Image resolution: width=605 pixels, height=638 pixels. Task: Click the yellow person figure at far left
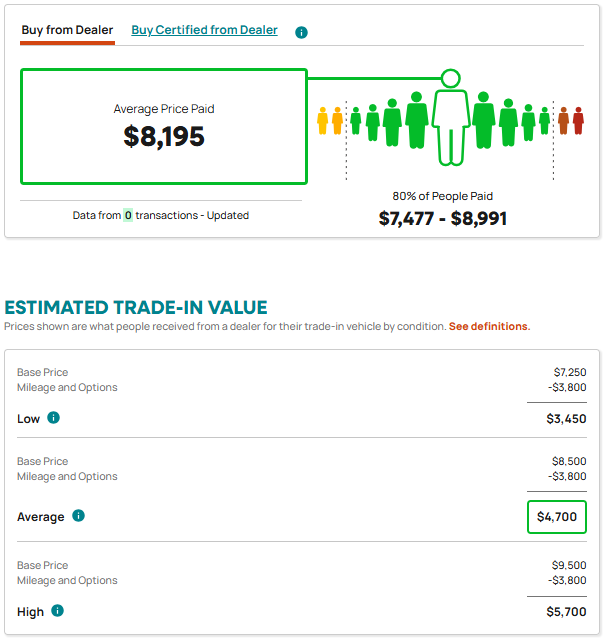pos(323,120)
